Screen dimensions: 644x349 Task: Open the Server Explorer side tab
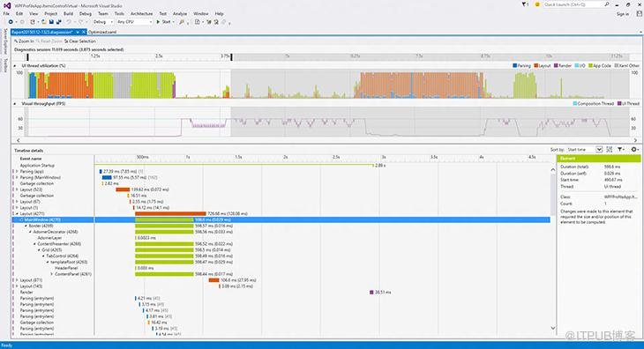pos(5,41)
